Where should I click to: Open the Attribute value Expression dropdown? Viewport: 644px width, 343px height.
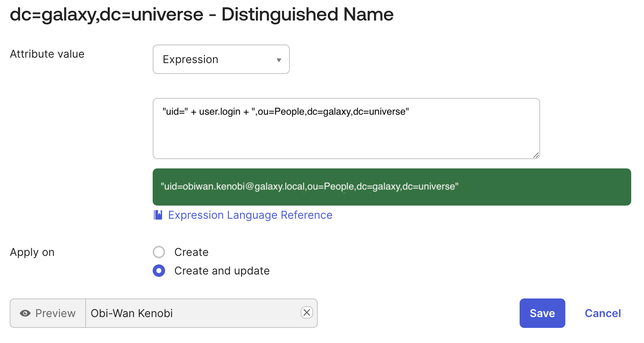click(221, 59)
